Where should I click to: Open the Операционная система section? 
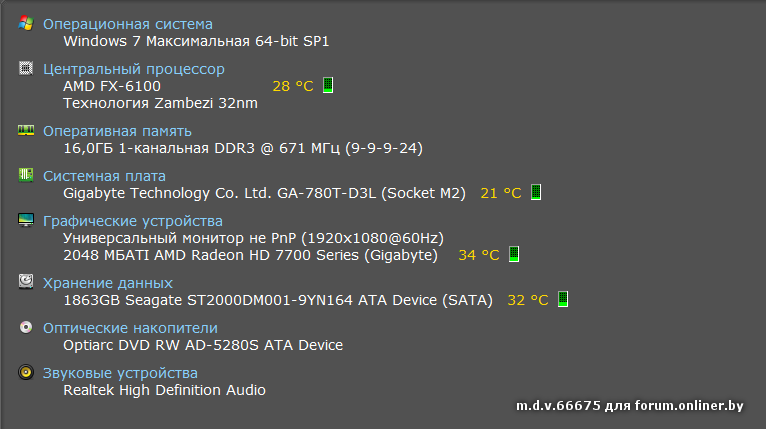[x=128, y=24]
